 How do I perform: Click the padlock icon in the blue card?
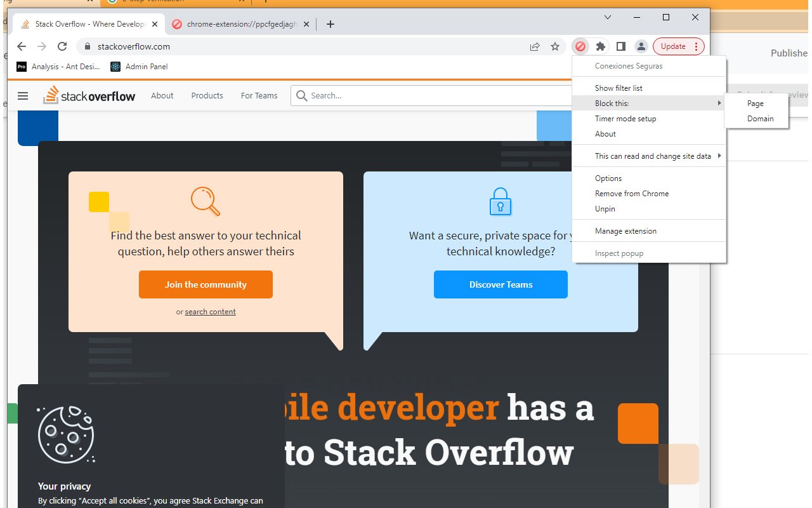tap(501, 201)
